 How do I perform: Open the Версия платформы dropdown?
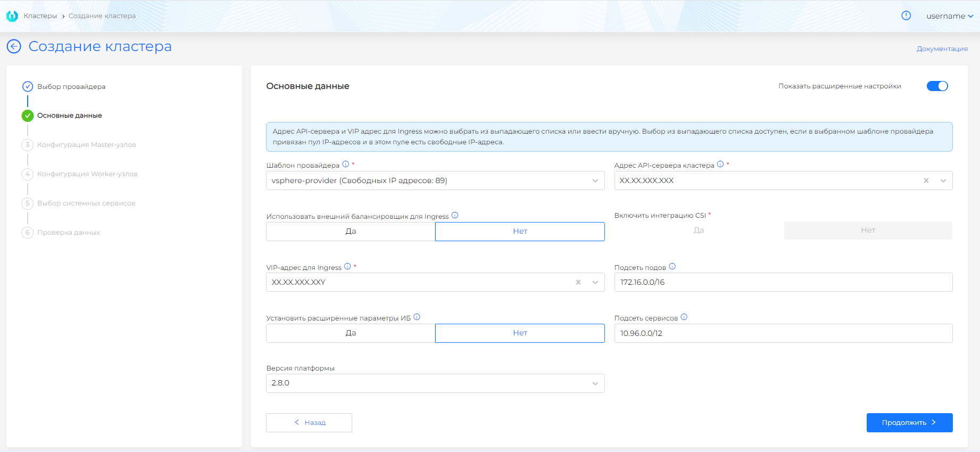[x=595, y=383]
